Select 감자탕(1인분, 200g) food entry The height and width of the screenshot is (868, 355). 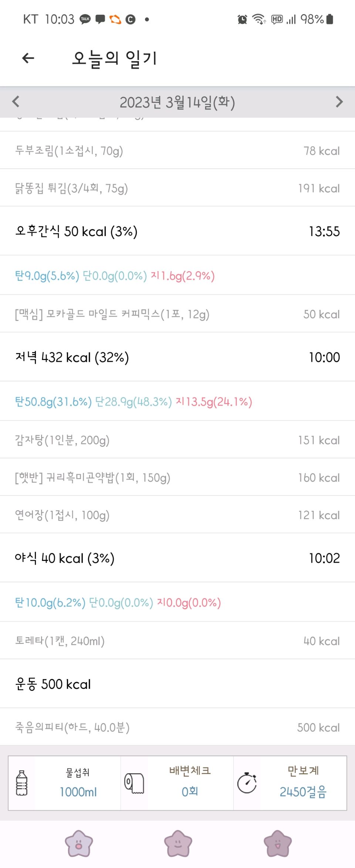tap(177, 440)
